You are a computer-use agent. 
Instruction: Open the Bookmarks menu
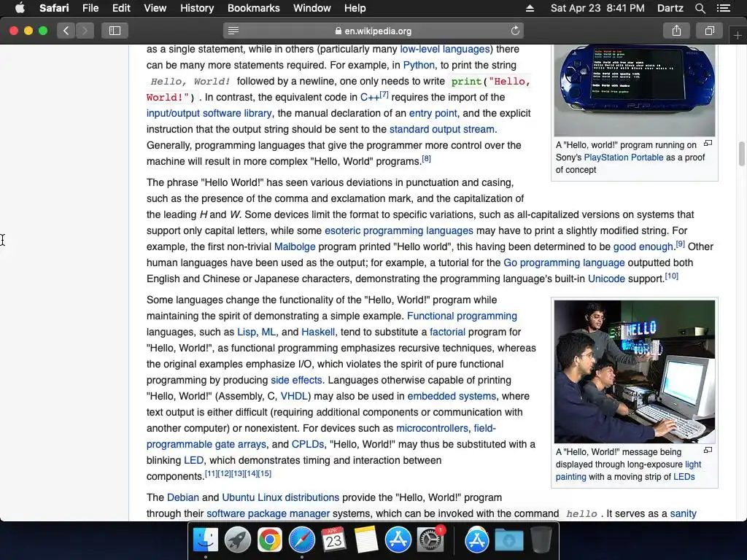[x=253, y=8]
